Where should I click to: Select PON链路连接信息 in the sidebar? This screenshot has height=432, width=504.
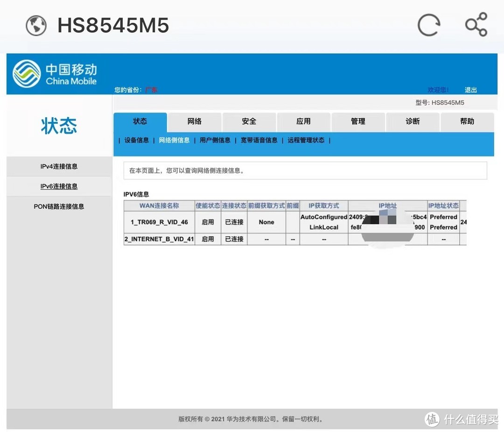click(x=59, y=206)
